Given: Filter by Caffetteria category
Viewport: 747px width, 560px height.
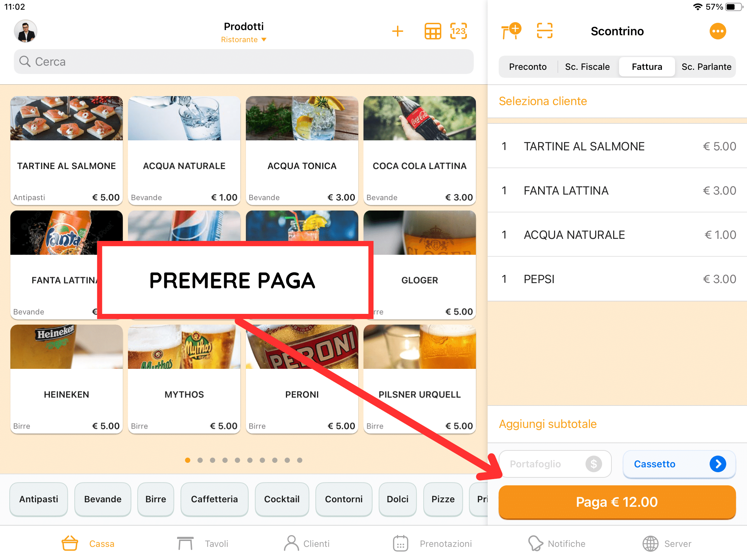Looking at the screenshot, I should tap(214, 499).
